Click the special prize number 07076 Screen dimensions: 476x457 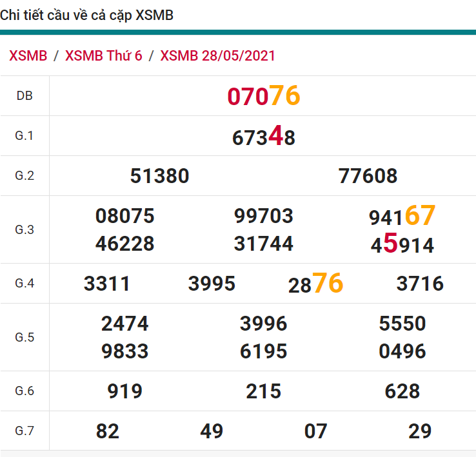(x=263, y=96)
